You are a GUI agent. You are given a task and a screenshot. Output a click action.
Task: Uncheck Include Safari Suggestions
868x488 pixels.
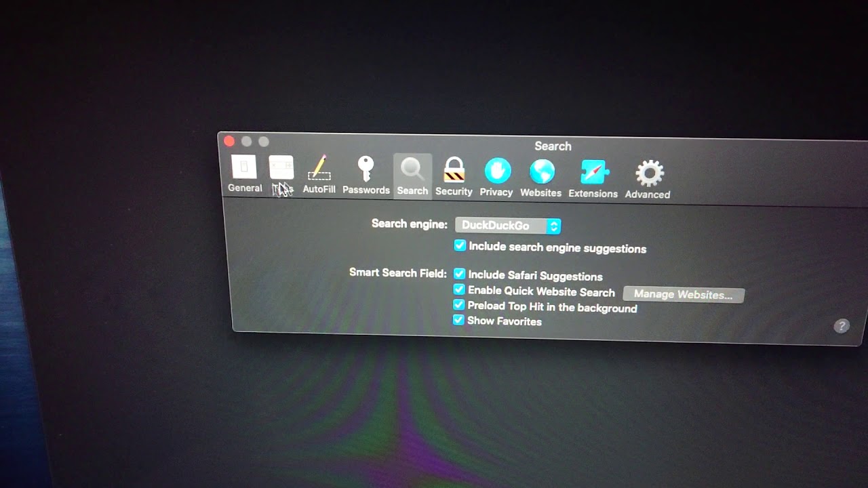click(459, 274)
